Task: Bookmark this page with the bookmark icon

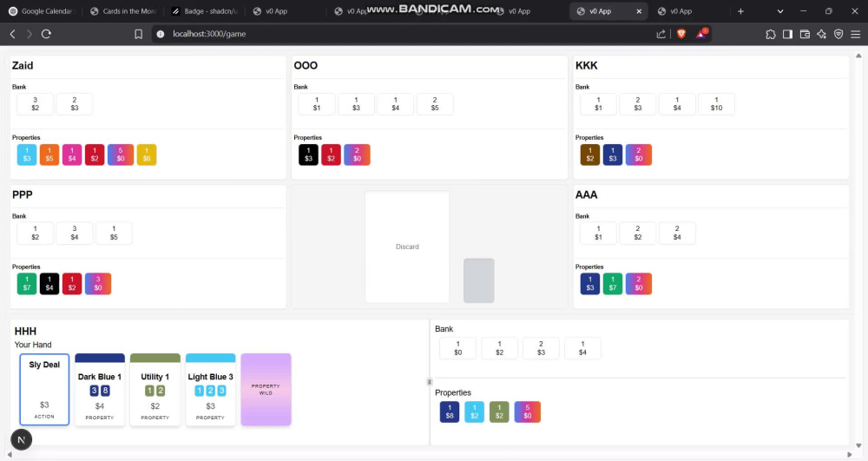Action: point(138,34)
